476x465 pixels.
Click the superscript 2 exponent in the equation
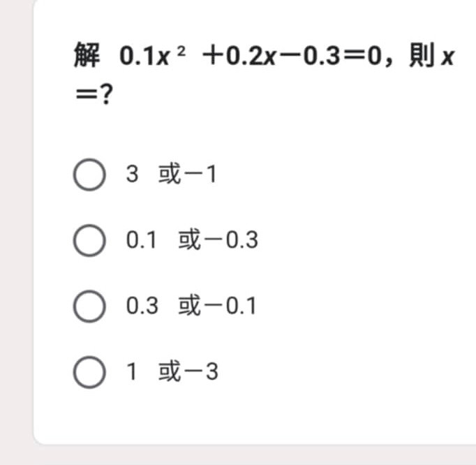(x=181, y=52)
